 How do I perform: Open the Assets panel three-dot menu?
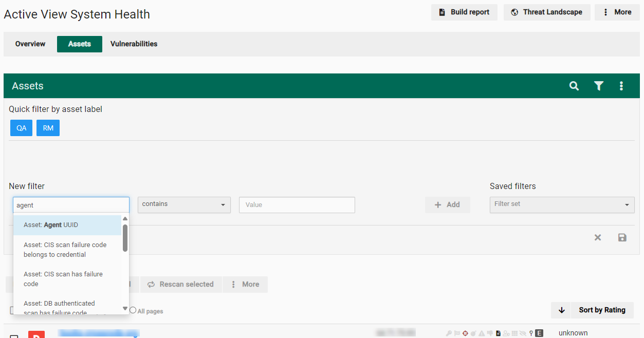[x=621, y=86]
